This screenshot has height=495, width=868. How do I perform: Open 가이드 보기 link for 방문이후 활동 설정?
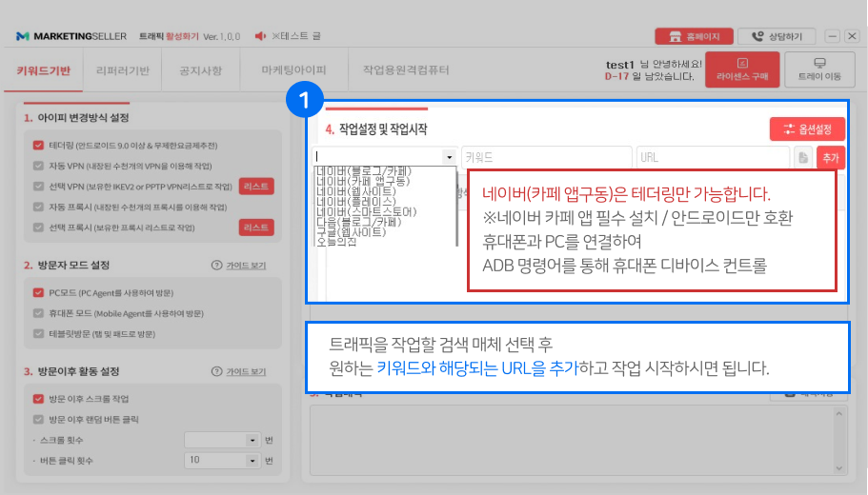[x=246, y=371]
